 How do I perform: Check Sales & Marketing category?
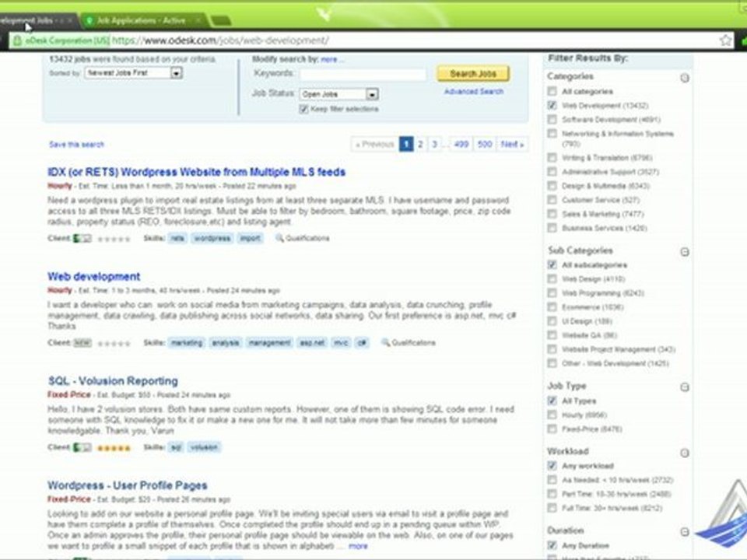click(552, 214)
